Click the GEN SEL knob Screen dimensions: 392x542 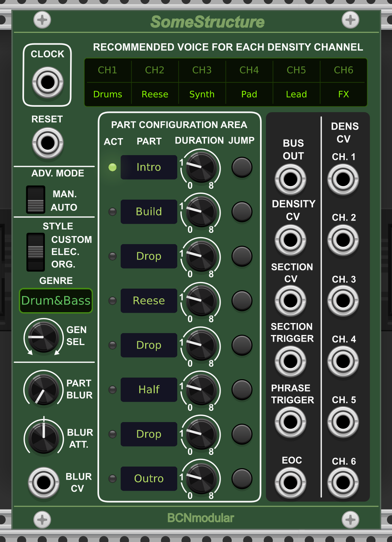(x=43, y=337)
